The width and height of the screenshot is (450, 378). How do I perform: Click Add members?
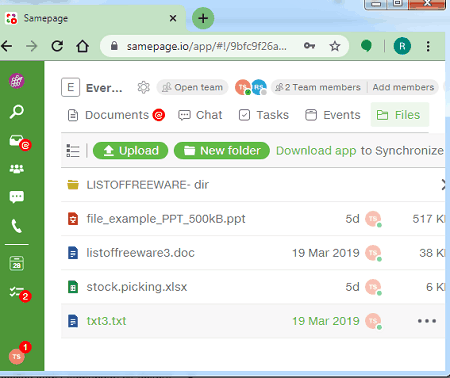click(403, 87)
